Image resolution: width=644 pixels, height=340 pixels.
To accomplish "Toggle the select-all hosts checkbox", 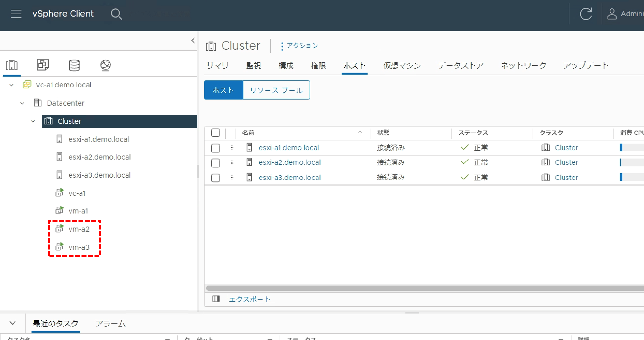I will click(x=215, y=133).
